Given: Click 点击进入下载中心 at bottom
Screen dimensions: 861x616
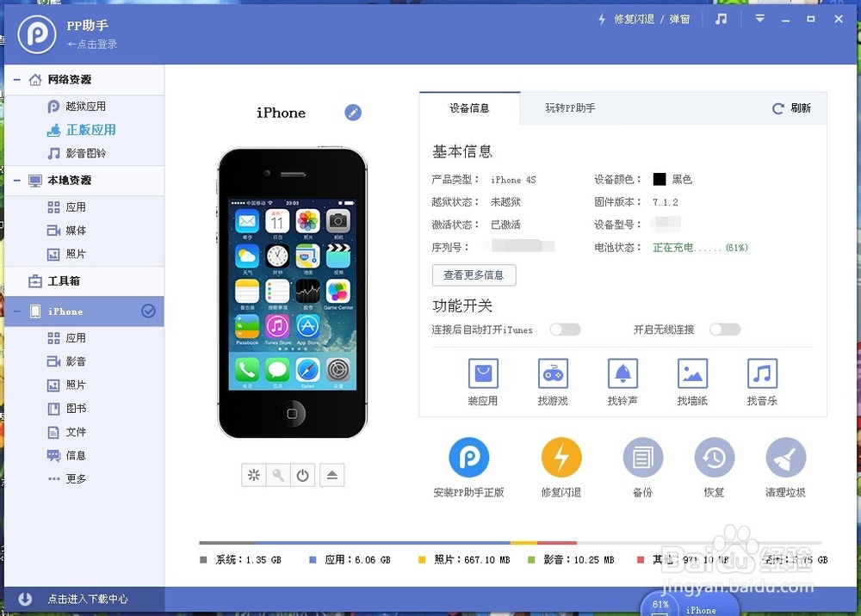Looking at the screenshot, I should point(88,599).
